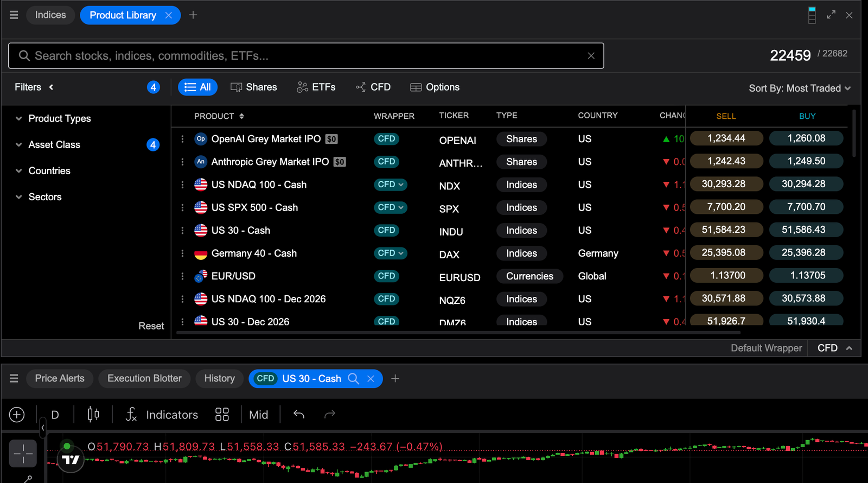Open CFD wrapper dropdown for Germany 40 - Cash

click(391, 253)
